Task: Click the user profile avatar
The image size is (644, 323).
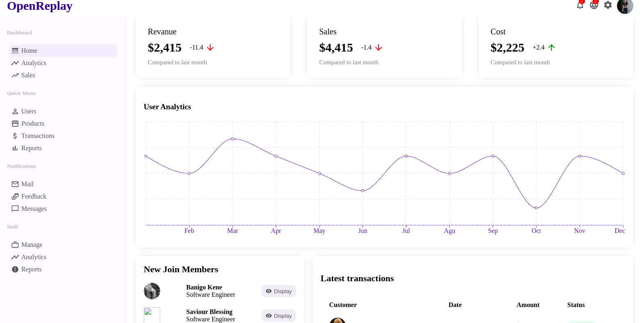Action: point(625,6)
